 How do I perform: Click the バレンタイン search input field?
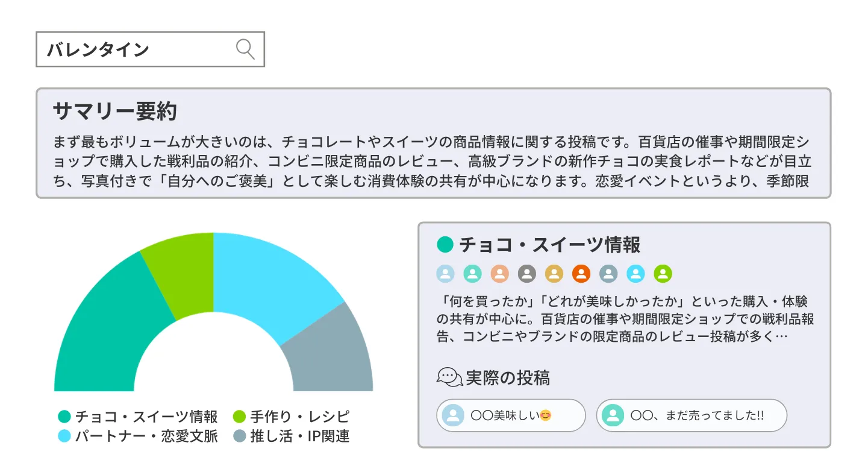[120, 48]
